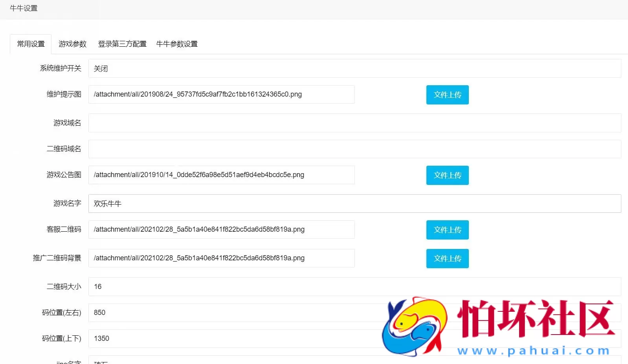Click the 系统维护开关 label

point(61,68)
